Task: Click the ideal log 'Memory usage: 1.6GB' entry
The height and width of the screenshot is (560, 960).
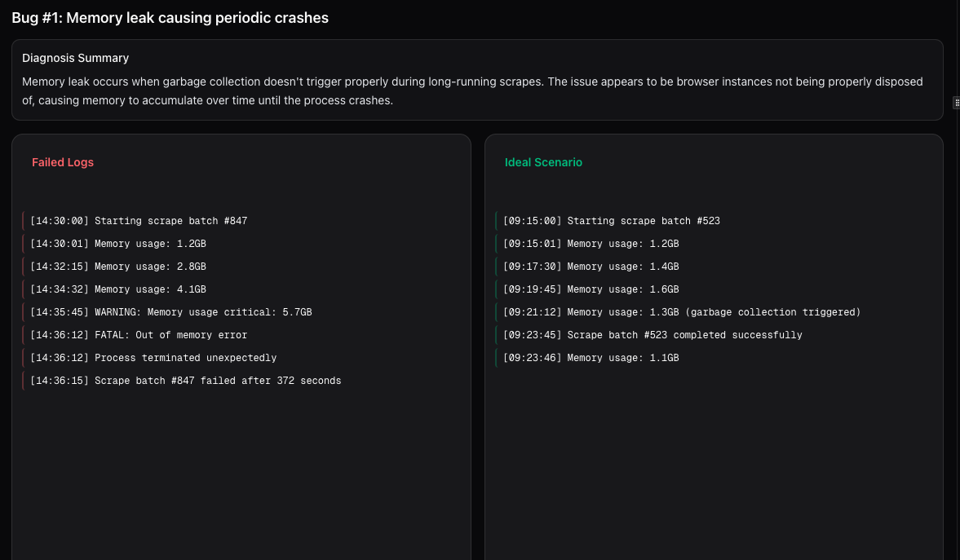Action: [591, 289]
